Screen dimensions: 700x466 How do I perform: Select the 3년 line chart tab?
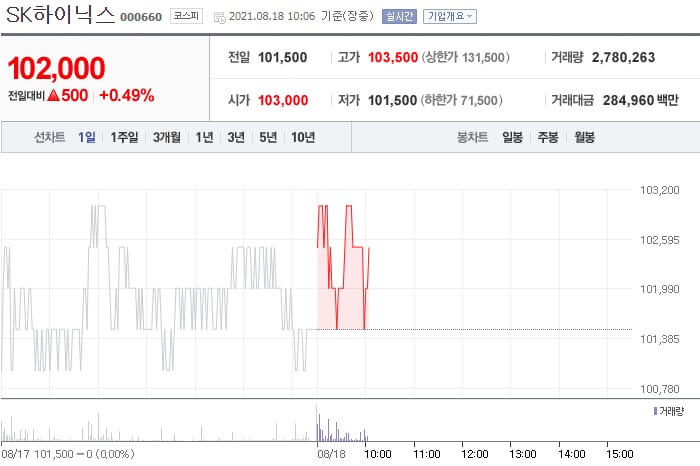tap(236, 137)
